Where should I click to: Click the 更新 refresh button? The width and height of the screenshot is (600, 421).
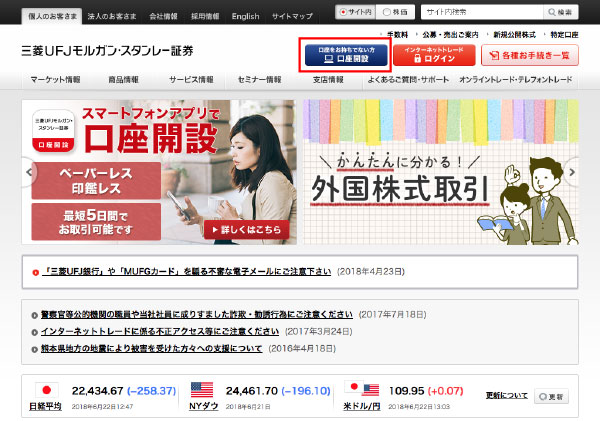(x=551, y=397)
